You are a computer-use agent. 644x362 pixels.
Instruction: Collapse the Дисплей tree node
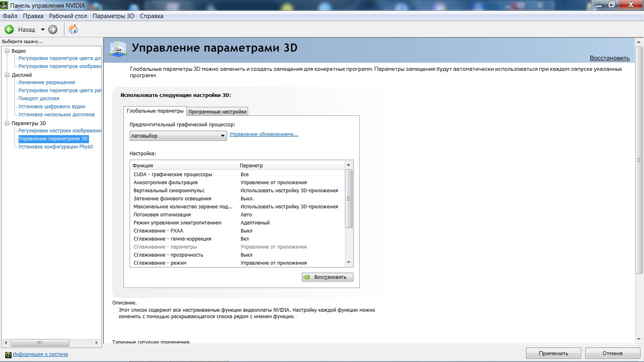pos(7,75)
